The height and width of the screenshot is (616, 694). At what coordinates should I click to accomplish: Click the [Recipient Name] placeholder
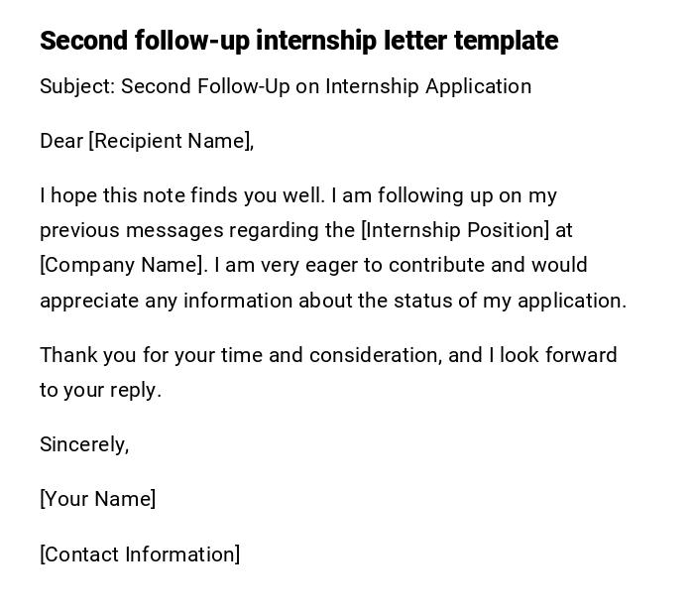171,141
